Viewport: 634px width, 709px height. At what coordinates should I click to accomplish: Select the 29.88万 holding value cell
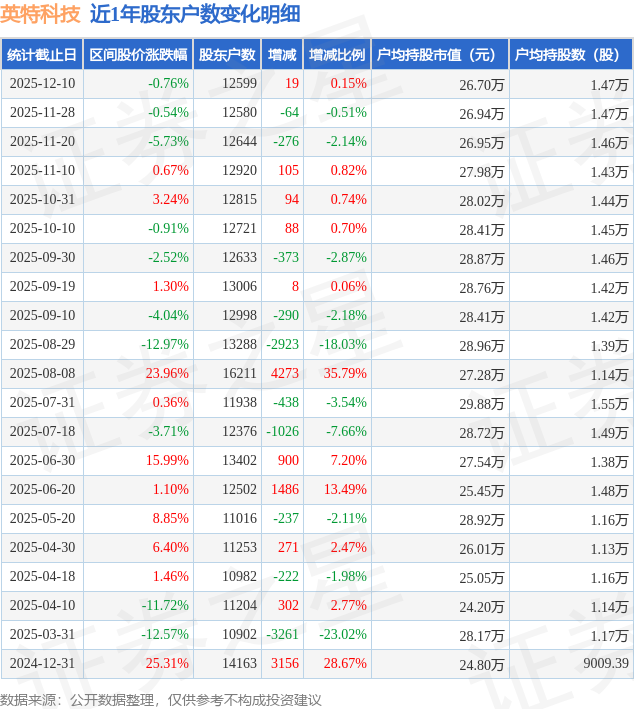pyautogui.click(x=481, y=403)
